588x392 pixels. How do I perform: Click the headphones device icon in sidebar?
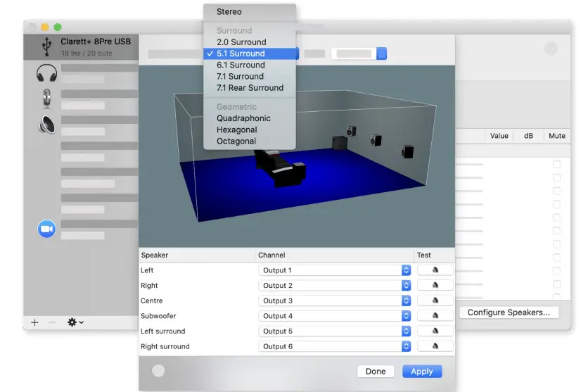coord(47,72)
